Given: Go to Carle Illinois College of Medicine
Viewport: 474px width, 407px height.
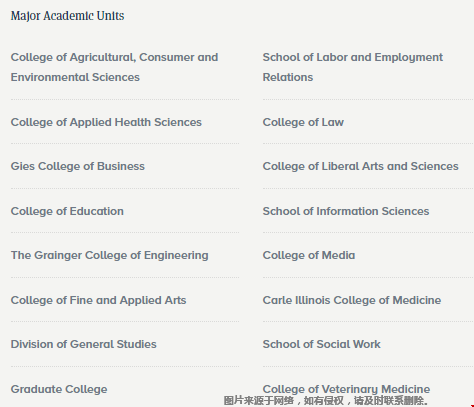Looking at the screenshot, I should [x=352, y=300].
